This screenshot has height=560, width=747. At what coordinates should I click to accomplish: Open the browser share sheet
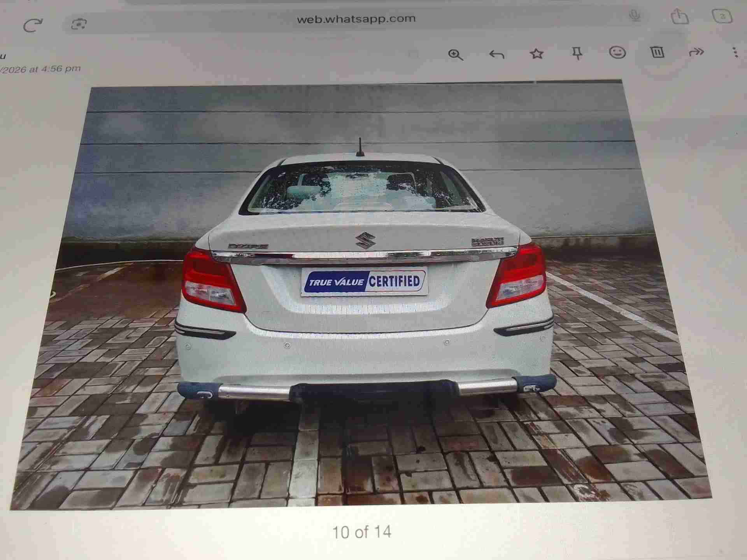coord(680,16)
